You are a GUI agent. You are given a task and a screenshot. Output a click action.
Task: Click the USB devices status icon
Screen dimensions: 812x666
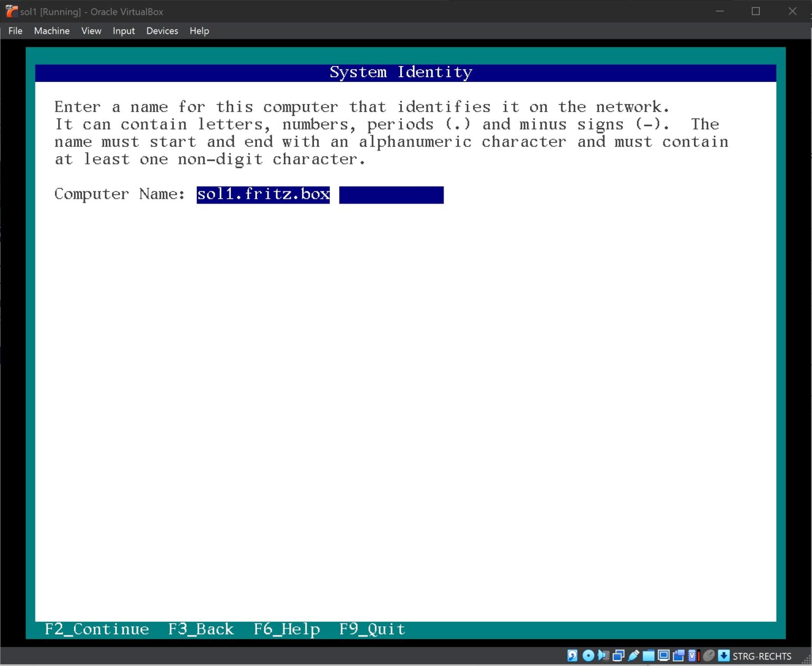pos(633,656)
